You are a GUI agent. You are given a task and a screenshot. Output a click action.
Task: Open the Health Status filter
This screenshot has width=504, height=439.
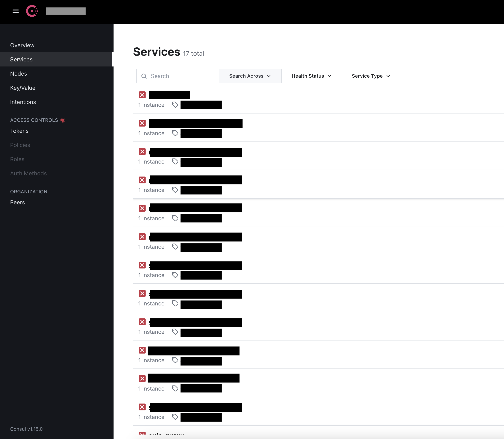[311, 76]
